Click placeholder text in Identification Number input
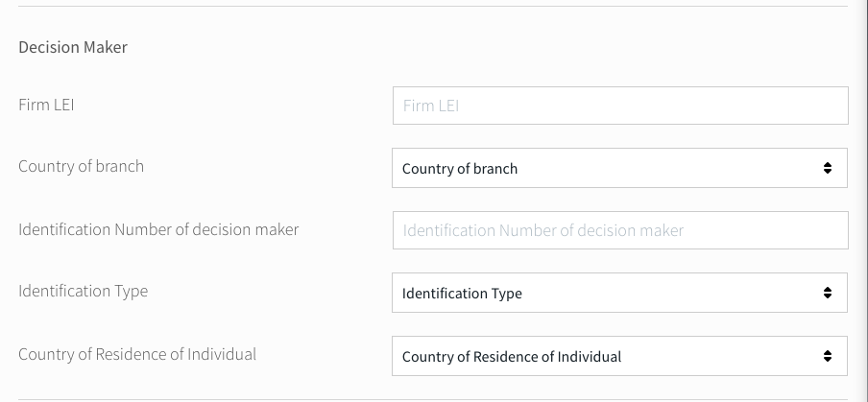This screenshot has width=868, height=402. tap(543, 230)
